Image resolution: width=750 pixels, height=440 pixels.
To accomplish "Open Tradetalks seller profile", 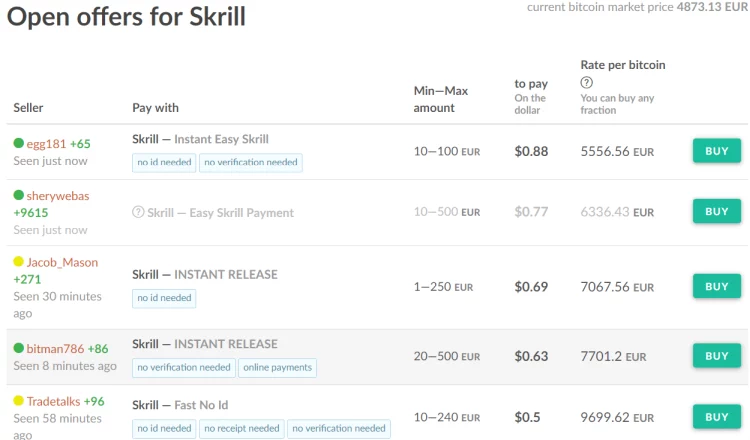I will (x=54, y=401).
